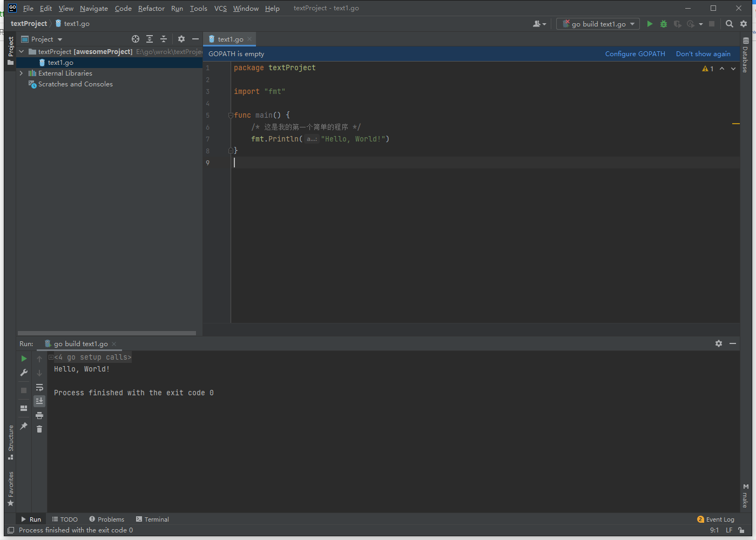Image resolution: width=756 pixels, height=540 pixels.
Task: Open the Refactor menu
Action: pos(151,9)
